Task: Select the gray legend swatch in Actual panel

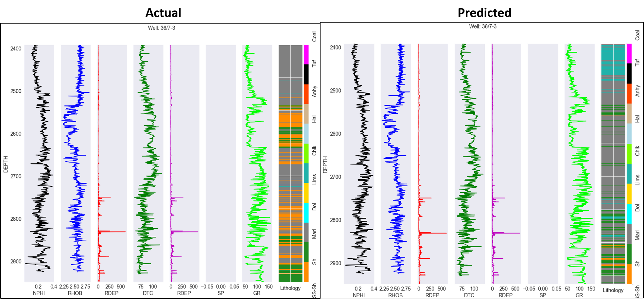Action: (x=306, y=233)
